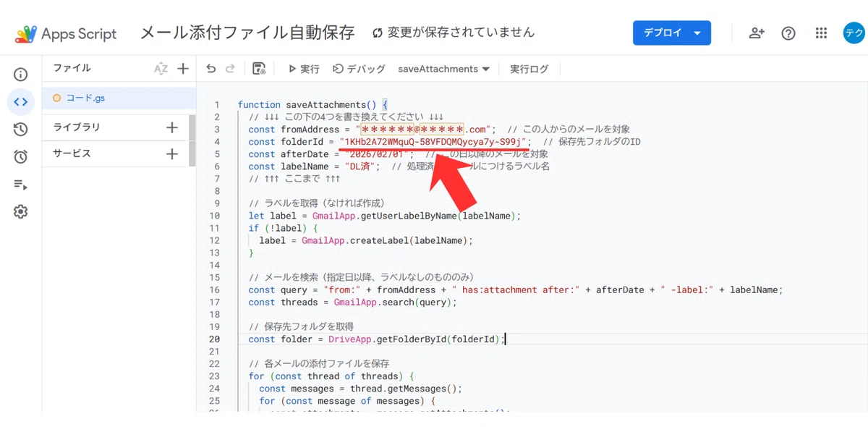Click the comment 各メールの添付ファイルを保存
This screenshot has width=868, height=427.
point(319,363)
